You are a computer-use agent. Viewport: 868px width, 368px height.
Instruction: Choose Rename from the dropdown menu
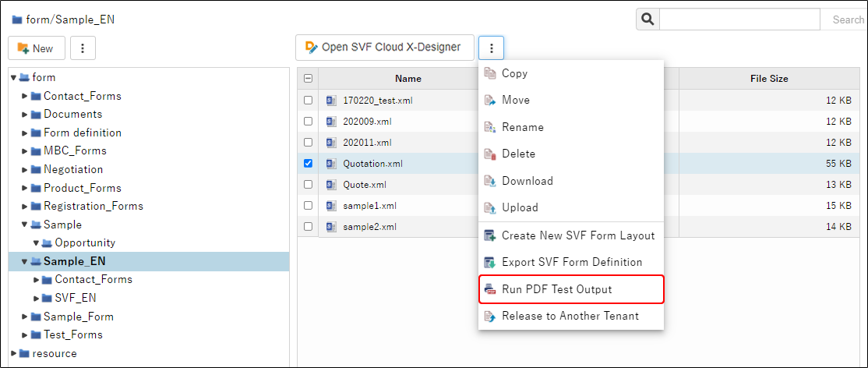click(x=570, y=127)
